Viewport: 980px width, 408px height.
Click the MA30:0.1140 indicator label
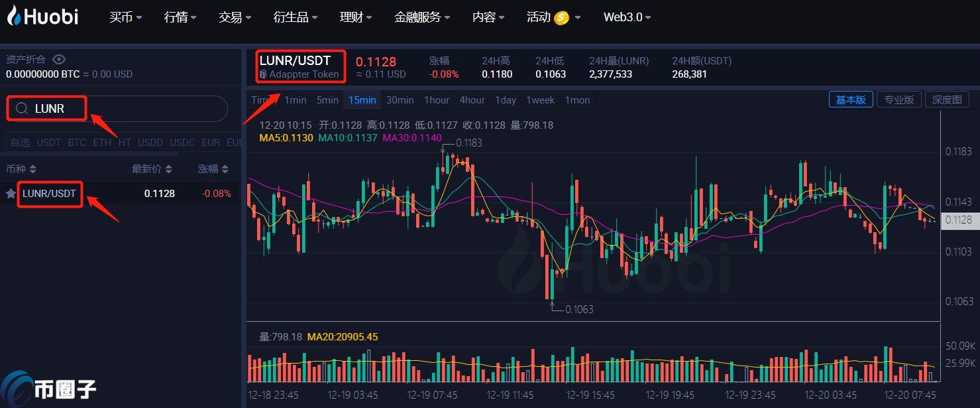pyautogui.click(x=411, y=138)
